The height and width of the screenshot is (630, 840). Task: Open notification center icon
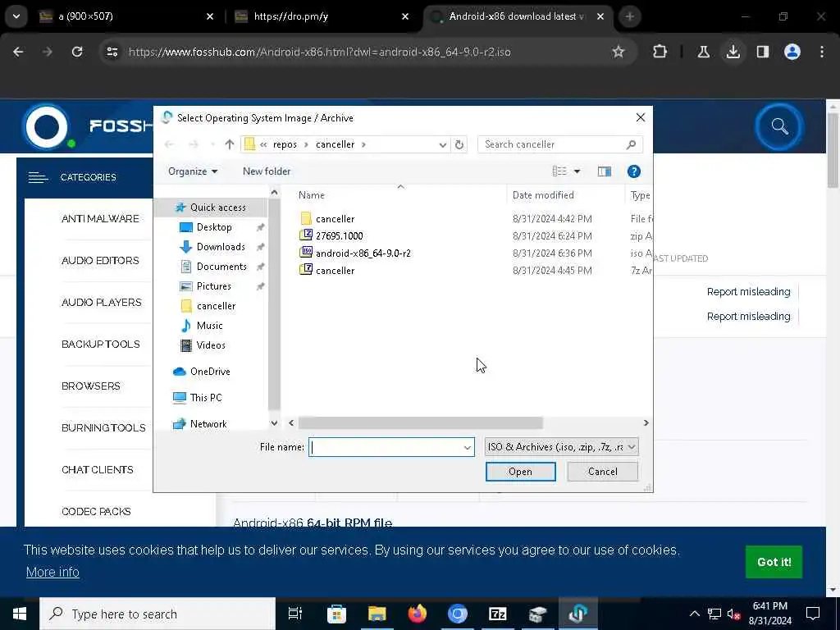tap(813, 614)
